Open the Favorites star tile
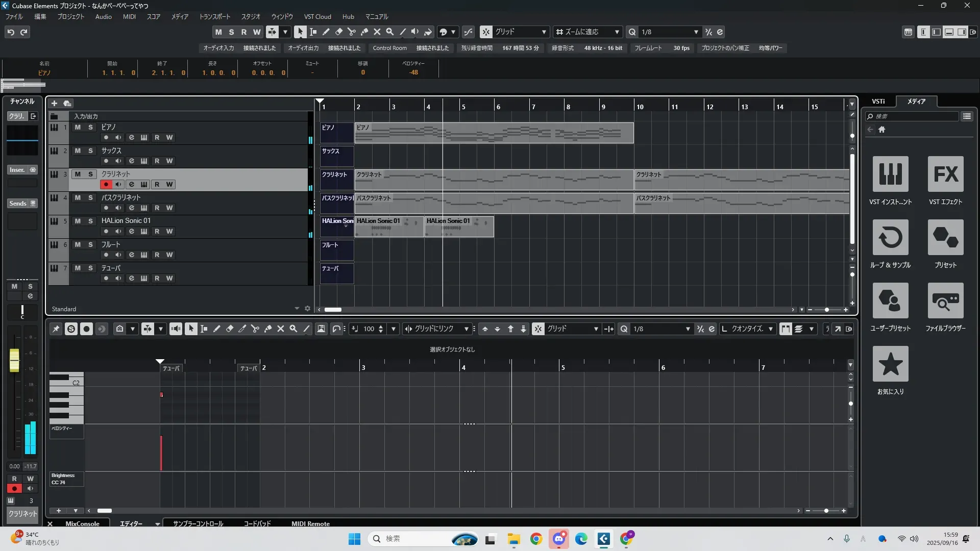 point(890,364)
